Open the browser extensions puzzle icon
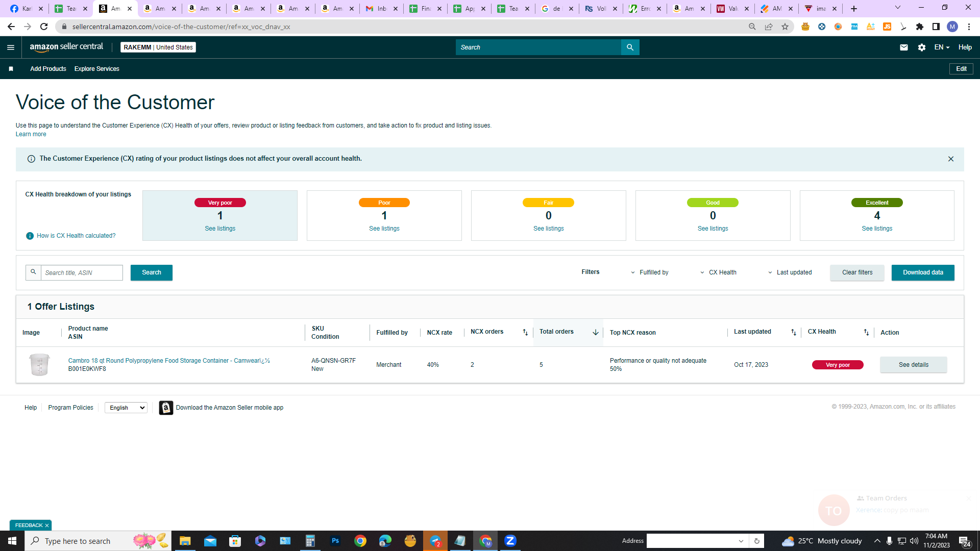980x551 pixels. [x=920, y=27]
